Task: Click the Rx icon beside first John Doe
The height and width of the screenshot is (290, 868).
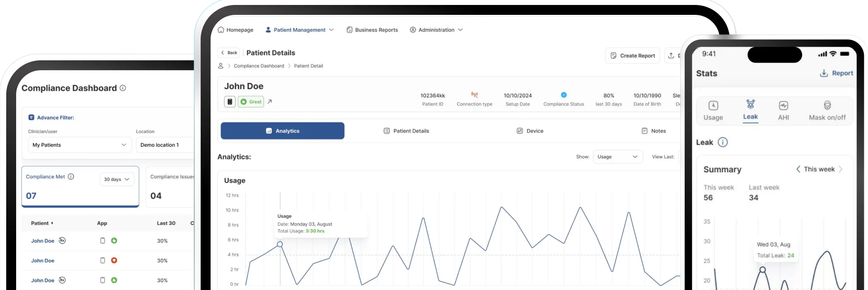Action: click(62, 240)
